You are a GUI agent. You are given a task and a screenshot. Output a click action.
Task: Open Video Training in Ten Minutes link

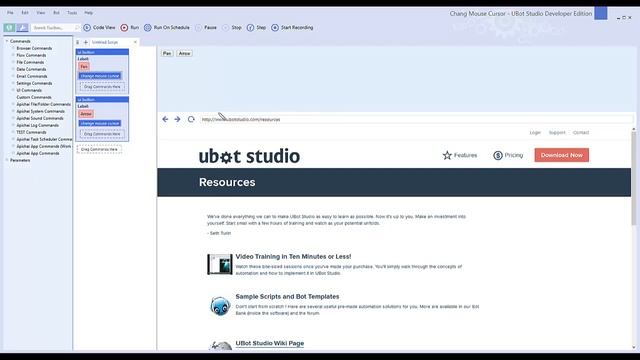(293, 256)
